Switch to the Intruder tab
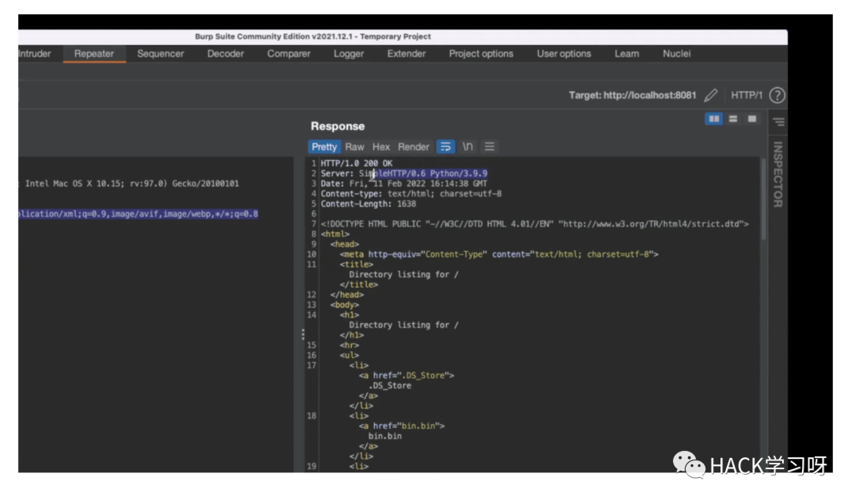Viewport: 856px width, 504px height. click(x=34, y=54)
